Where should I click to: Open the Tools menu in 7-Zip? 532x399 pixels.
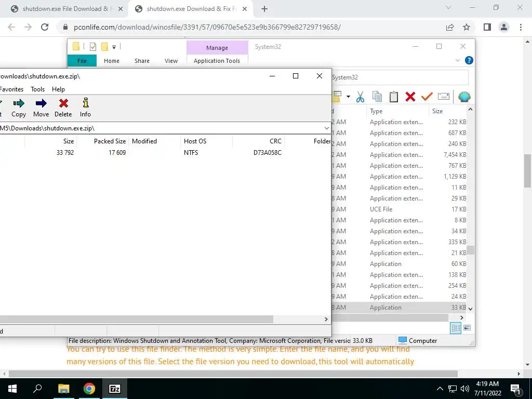pos(37,89)
